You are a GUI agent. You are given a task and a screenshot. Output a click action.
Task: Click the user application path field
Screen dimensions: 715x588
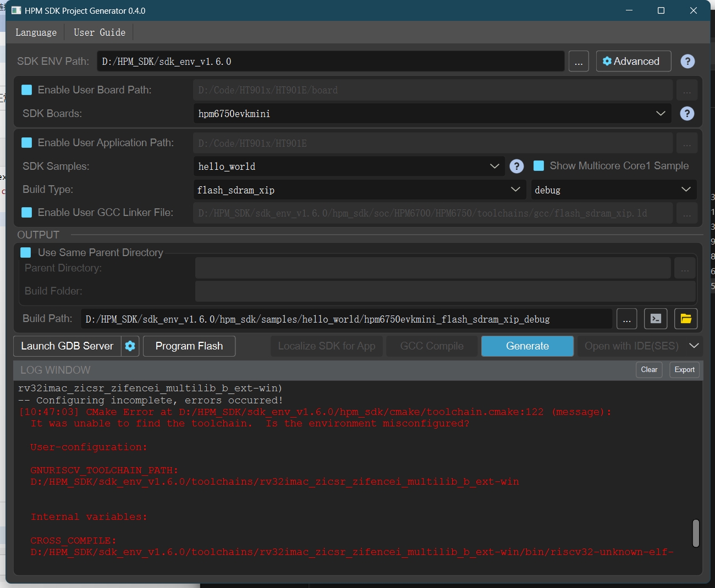pos(433,143)
